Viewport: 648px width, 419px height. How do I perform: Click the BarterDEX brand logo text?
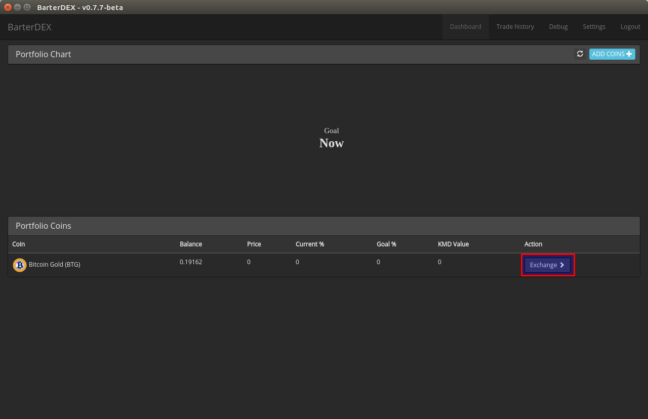[x=29, y=27]
